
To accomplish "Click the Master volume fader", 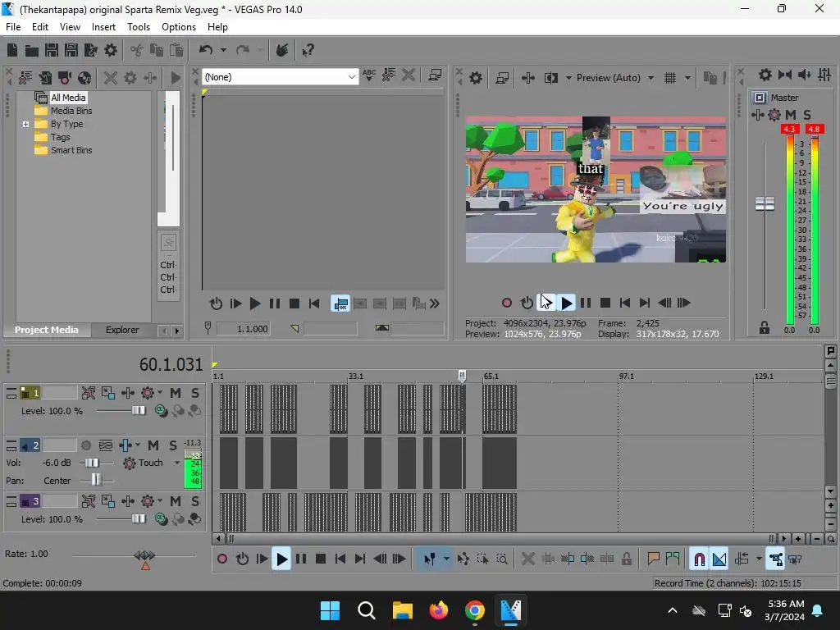I will (x=765, y=203).
